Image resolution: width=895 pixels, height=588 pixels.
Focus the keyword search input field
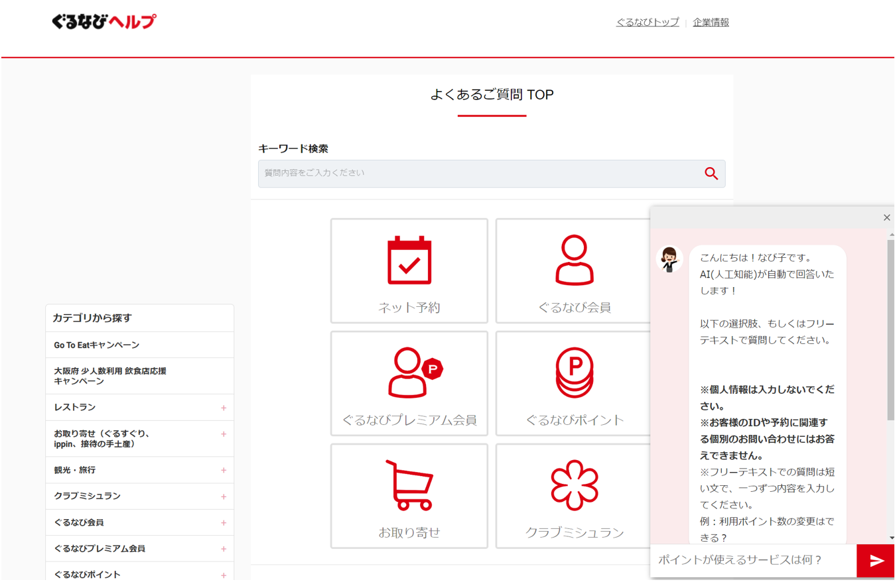(492, 174)
